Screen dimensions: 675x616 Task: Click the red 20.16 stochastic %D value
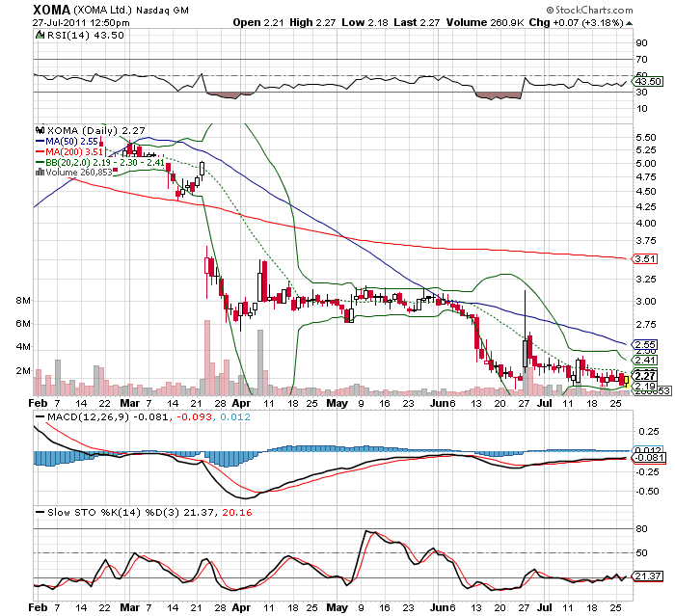(x=237, y=512)
